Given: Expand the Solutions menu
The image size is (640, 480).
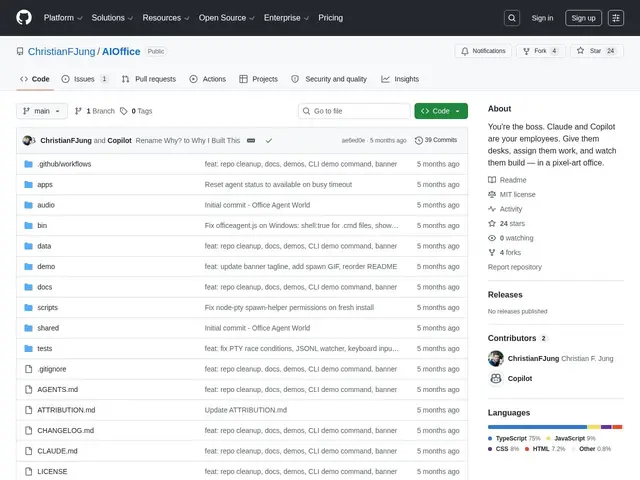Looking at the screenshot, I should 112,18.
